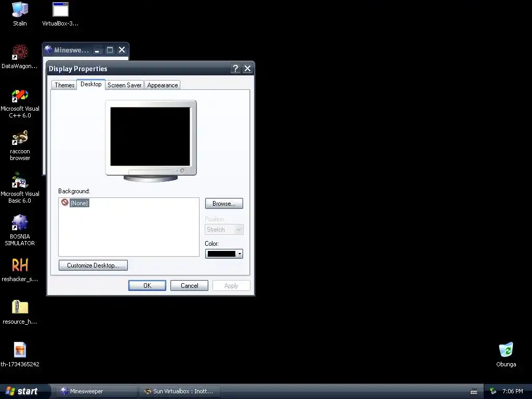Open the Appearance tab
The height and width of the screenshot is (399, 532).
click(x=163, y=85)
